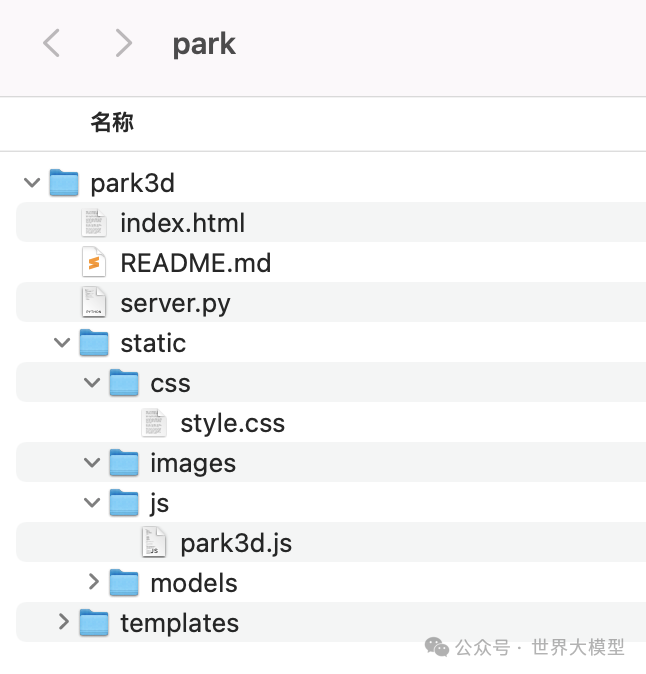The image size is (646, 674).
Task: Click the park3d folder icon
Action: click(x=64, y=183)
